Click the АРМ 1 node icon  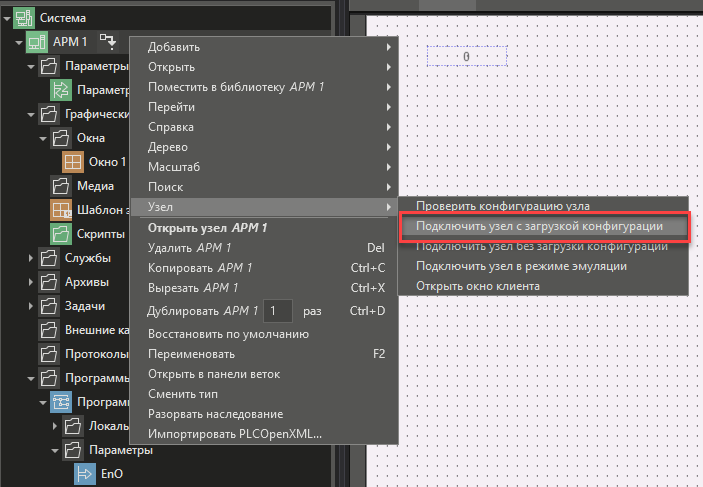pyautogui.click(x=37, y=42)
